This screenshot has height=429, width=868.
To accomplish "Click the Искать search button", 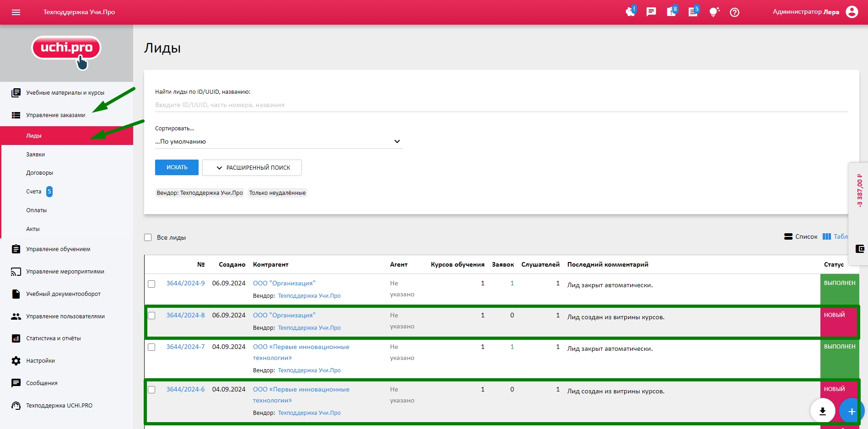I will coord(177,167).
